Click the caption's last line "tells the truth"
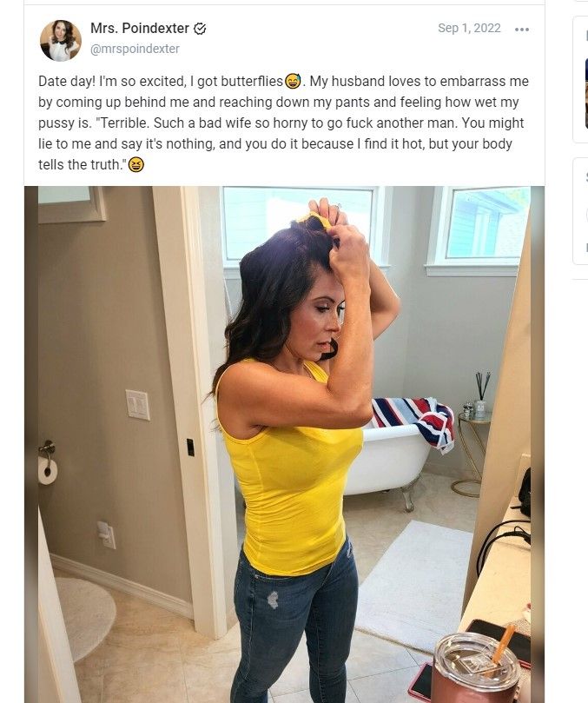This screenshot has height=703, width=588. coord(80,165)
